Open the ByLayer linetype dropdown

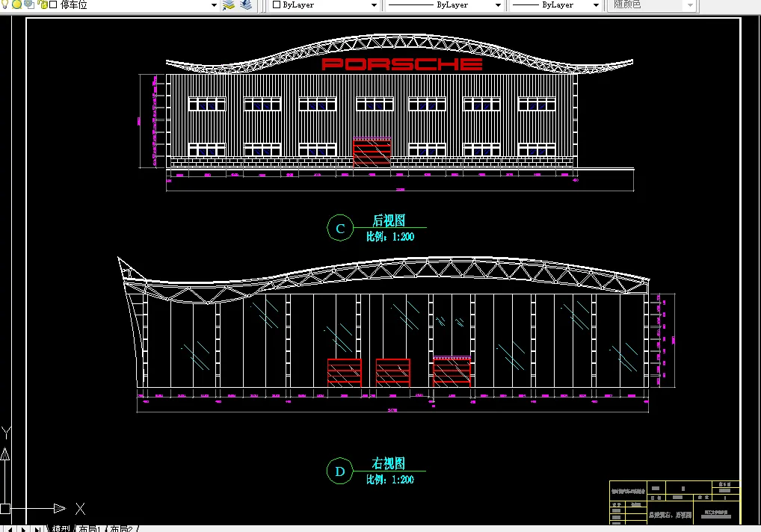pos(498,4)
